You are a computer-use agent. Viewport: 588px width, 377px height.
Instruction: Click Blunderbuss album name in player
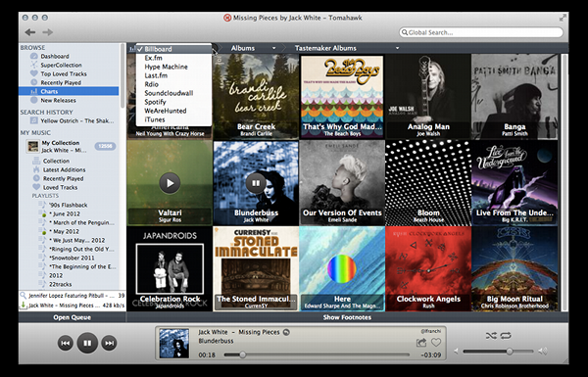[216, 341]
